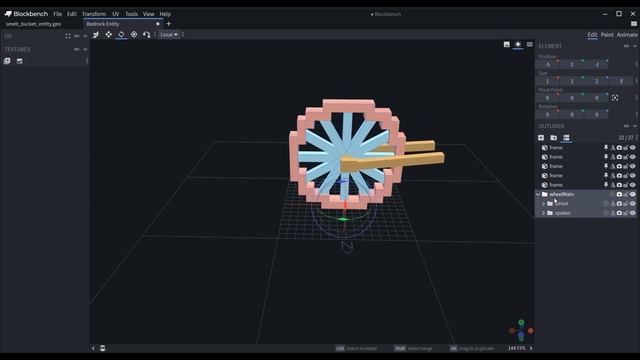Viewport: 640px width, 360px height.
Task: Open the Local transform space dropdown
Action: pyautogui.click(x=169, y=35)
